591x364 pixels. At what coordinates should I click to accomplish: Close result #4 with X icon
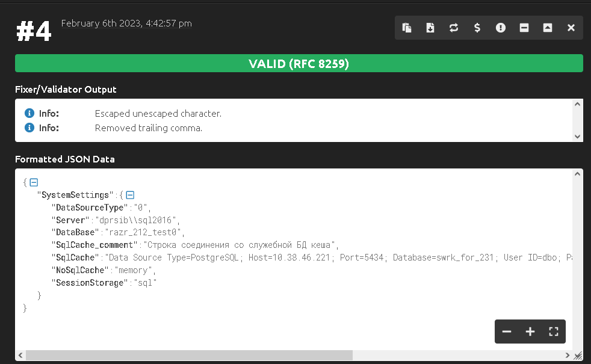pyautogui.click(x=571, y=28)
